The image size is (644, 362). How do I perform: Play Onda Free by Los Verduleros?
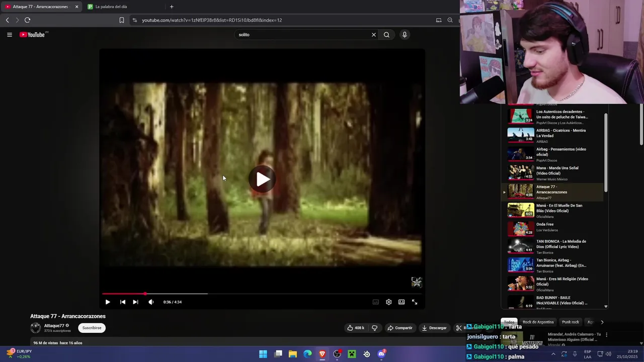552,229
